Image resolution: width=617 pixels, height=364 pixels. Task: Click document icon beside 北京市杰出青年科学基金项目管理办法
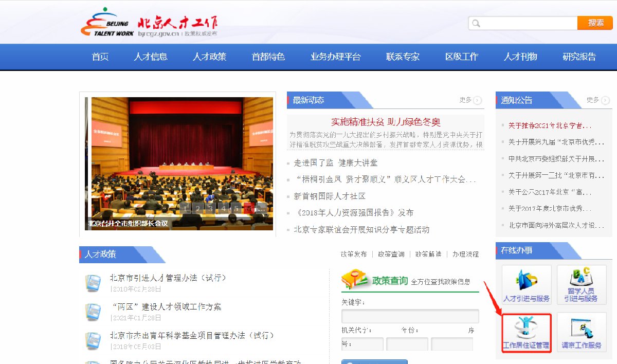tap(93, 340)
